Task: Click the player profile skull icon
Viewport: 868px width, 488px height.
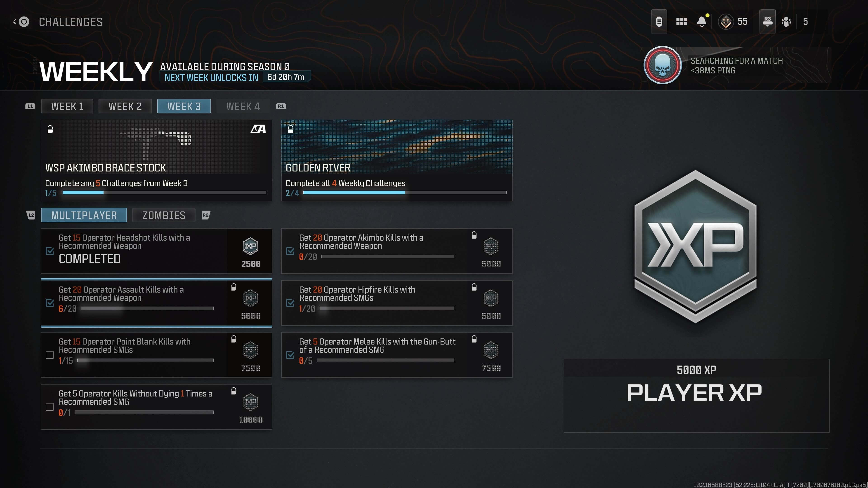Action: point(663,66)
